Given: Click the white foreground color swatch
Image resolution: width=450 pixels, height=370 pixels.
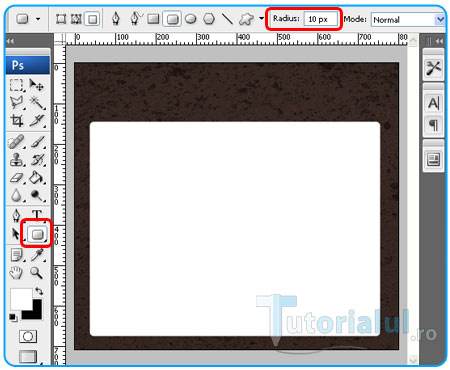Looking at the screenshot, I should 20,298.
